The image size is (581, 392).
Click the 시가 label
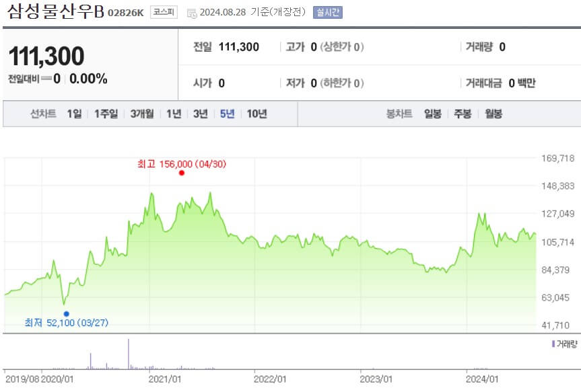pyautogui.click(x=203, y=83)
